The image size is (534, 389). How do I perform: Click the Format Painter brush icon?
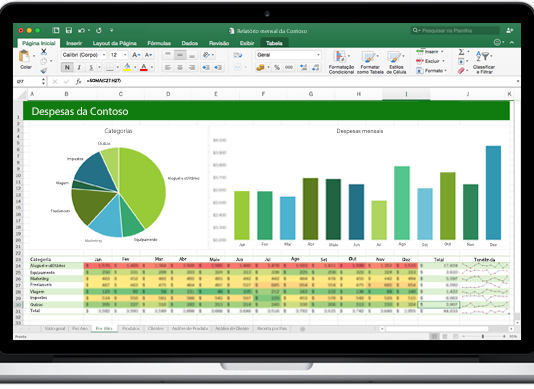[x=44, y=71]
